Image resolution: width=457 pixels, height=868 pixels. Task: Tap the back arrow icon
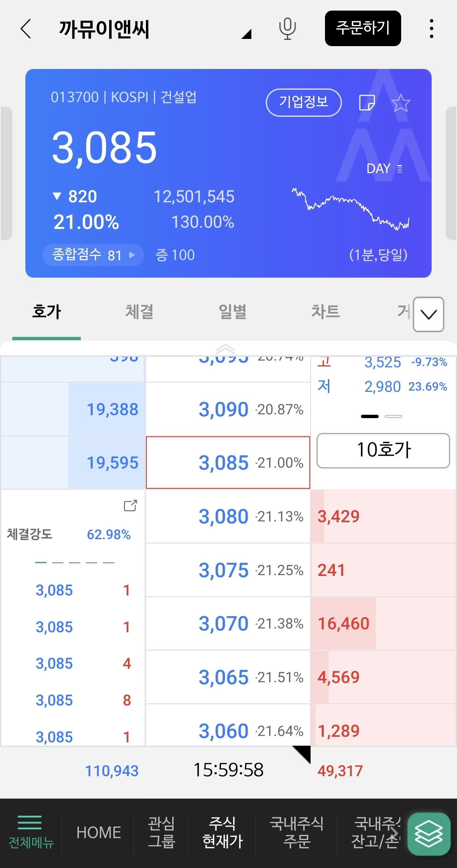tap(26, 29)
